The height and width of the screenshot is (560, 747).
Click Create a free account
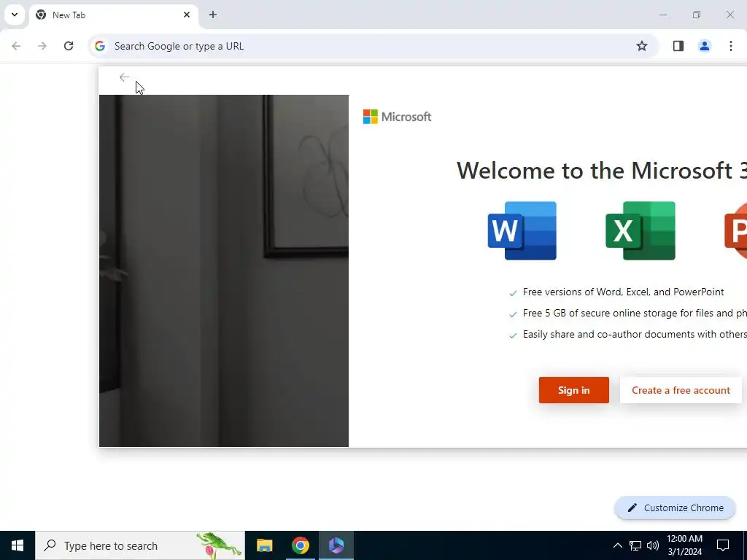[x=681, y=390]
